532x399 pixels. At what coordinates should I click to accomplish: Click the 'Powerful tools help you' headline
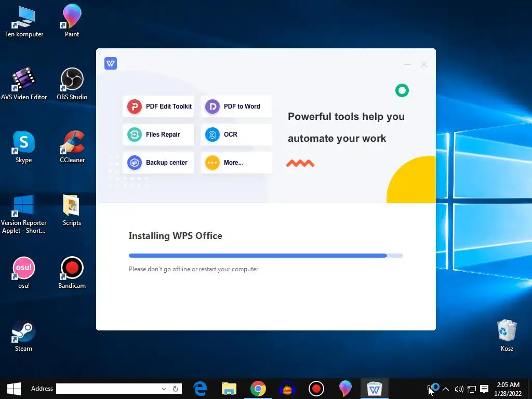pos(346,117)
